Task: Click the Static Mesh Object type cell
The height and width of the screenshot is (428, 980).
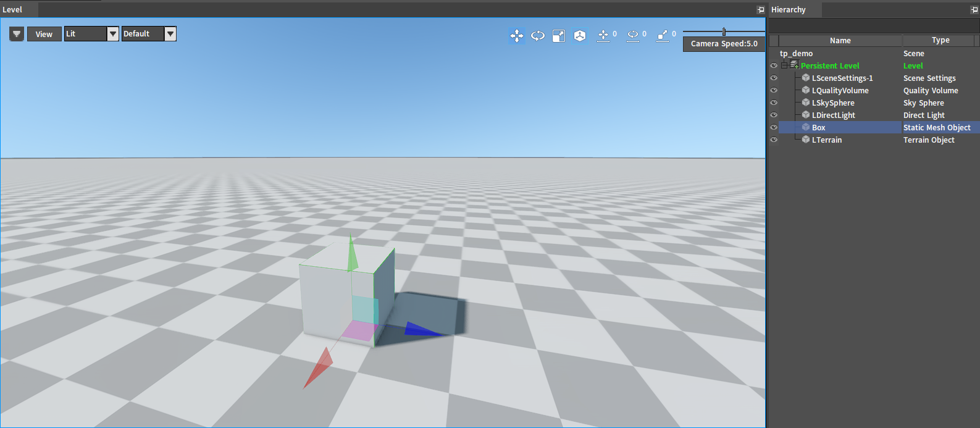Action: coord(937,127)
